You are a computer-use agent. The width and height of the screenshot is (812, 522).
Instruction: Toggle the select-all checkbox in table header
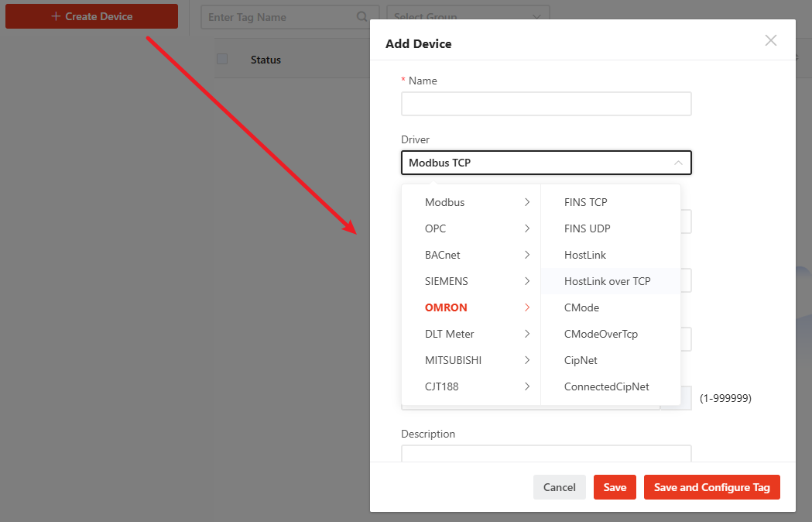[x=222, y=59]
